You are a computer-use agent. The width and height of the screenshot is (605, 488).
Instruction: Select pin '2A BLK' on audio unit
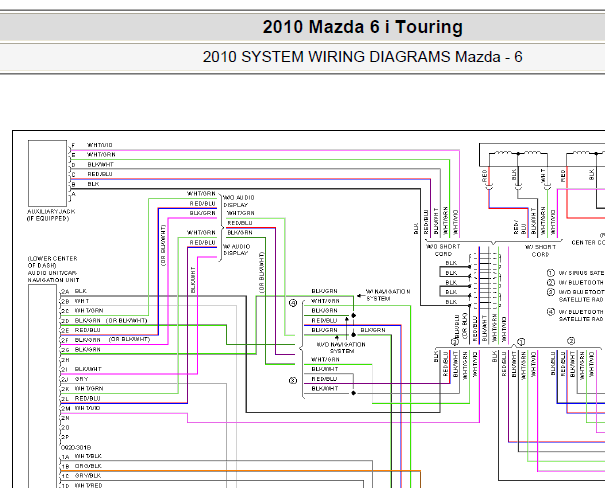74,291
